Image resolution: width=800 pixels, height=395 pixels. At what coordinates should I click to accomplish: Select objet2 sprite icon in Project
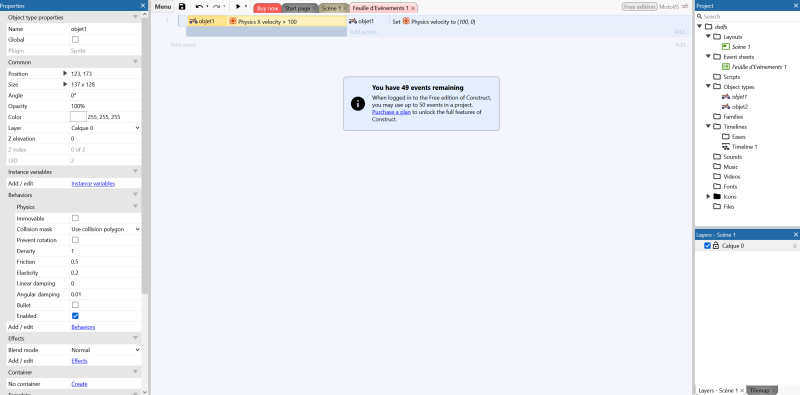click(726, 107)
